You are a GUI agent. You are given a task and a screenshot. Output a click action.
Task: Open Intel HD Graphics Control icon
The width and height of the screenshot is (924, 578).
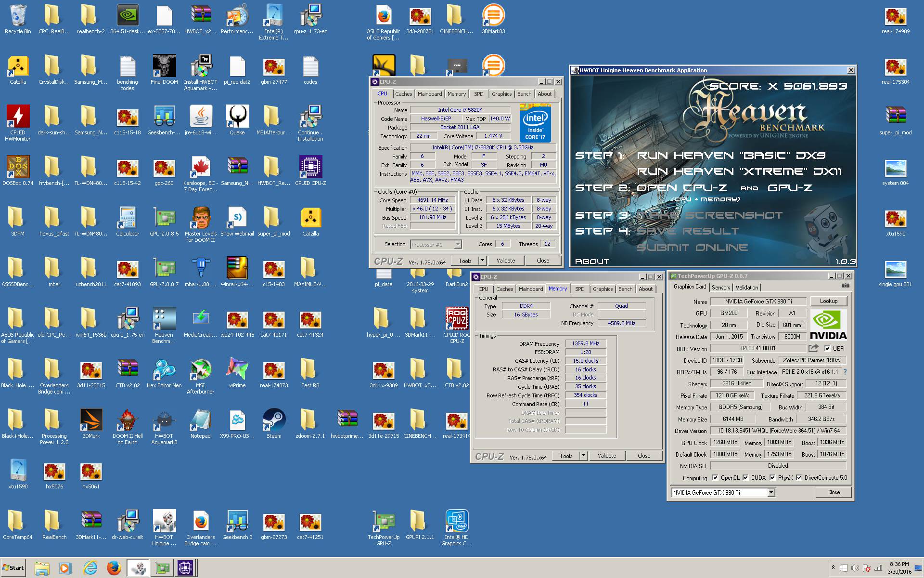(x=457, y=528)
